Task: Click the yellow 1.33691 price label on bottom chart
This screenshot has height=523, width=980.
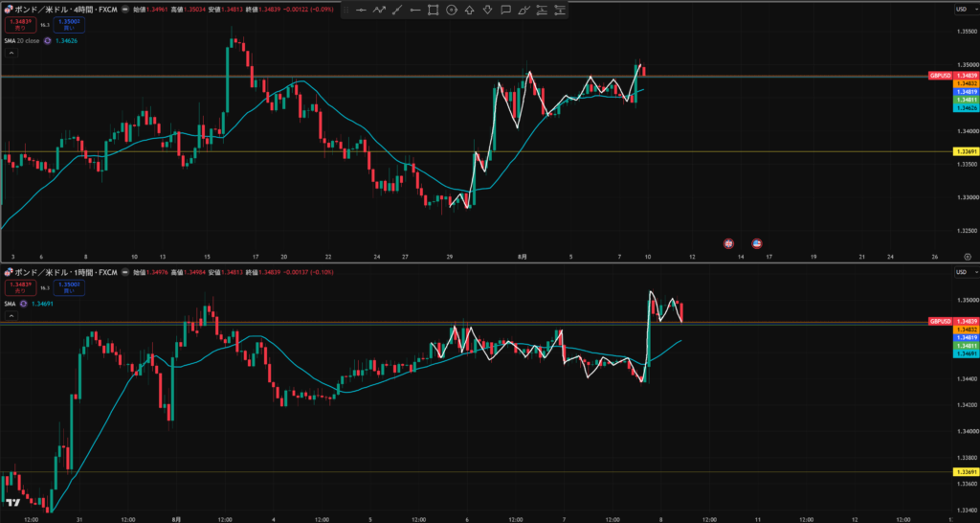Action: [x=965, y=472]
